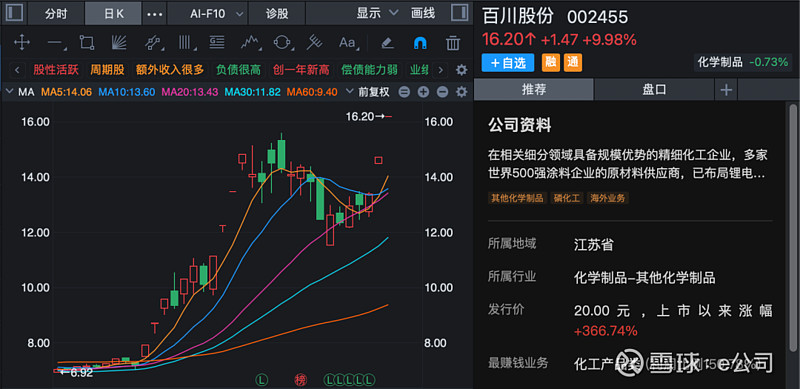Image resolution: width=800 pixels, height=389 pixels.
Task: Collapse the MA indicator chevron
Action: [9, 92]
